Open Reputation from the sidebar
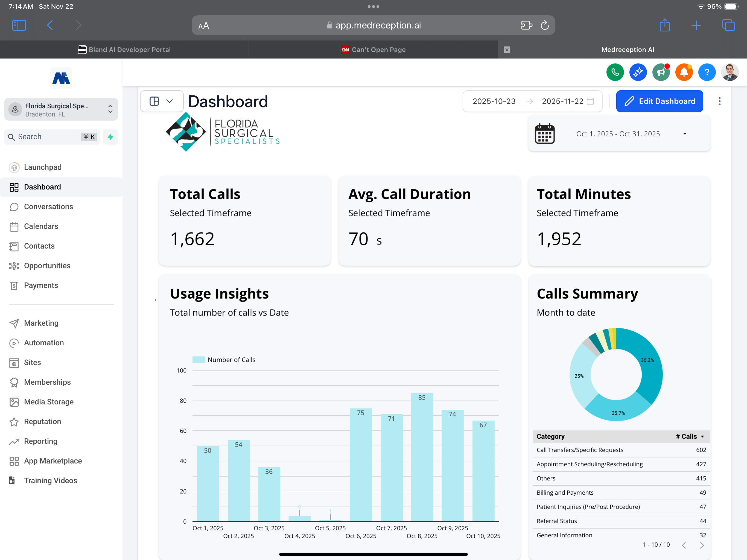747x560 pixels. [x=61, y=422]
